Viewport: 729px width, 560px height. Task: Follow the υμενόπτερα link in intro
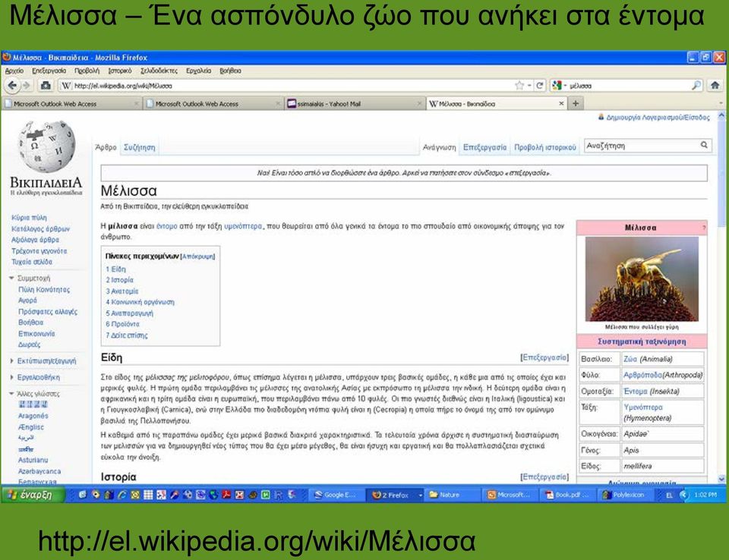coord(243,226)
